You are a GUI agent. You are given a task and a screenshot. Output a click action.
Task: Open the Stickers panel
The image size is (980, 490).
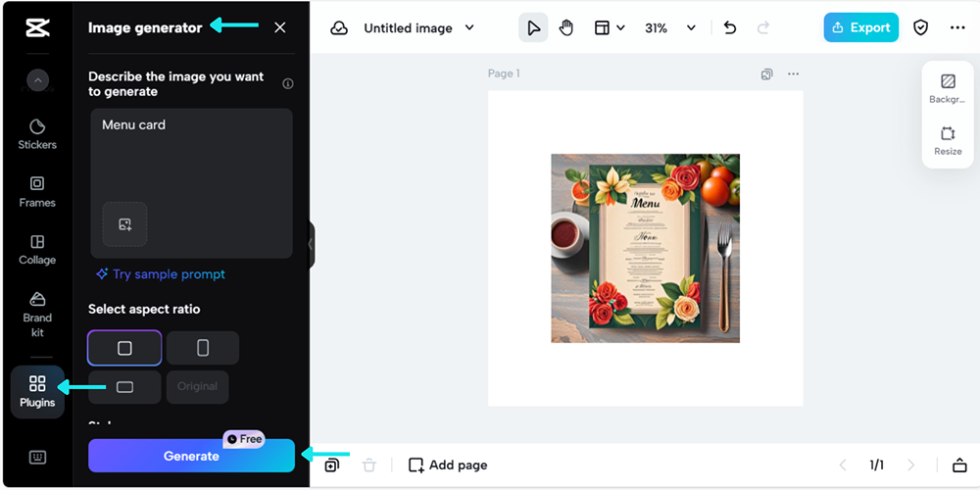(37, 134)
